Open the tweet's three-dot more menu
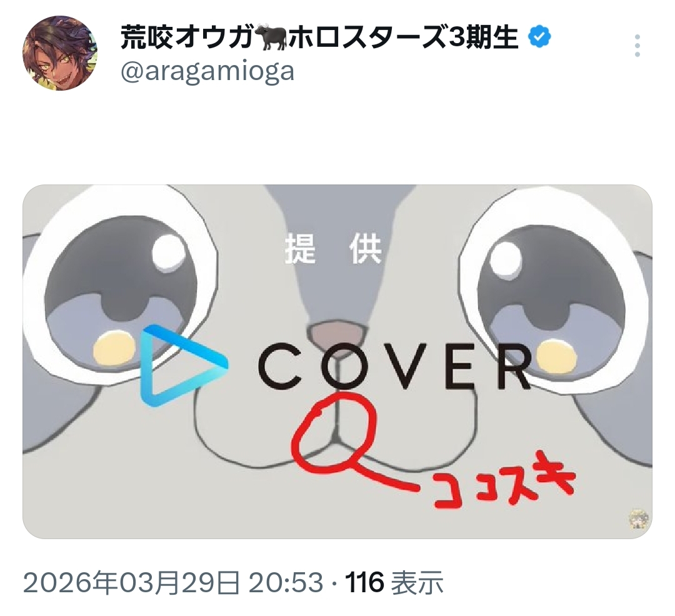Screen dimensions: 675x616 (x=637, y=46)
